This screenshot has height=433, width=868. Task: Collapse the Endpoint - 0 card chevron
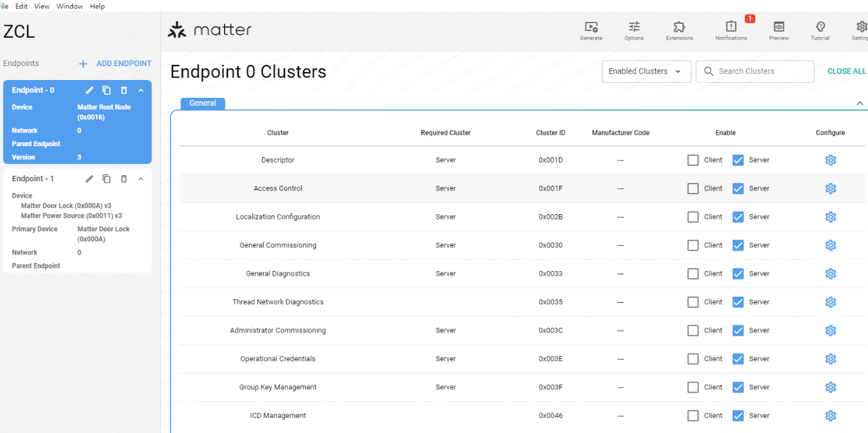pos(141,91)
